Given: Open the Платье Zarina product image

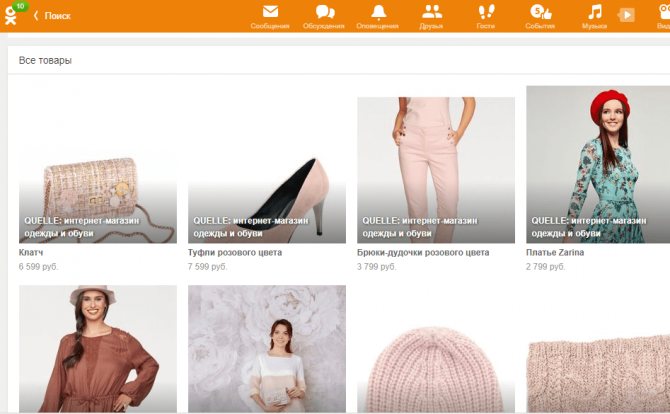Looking at the screenshot, I should click(598, 164).
